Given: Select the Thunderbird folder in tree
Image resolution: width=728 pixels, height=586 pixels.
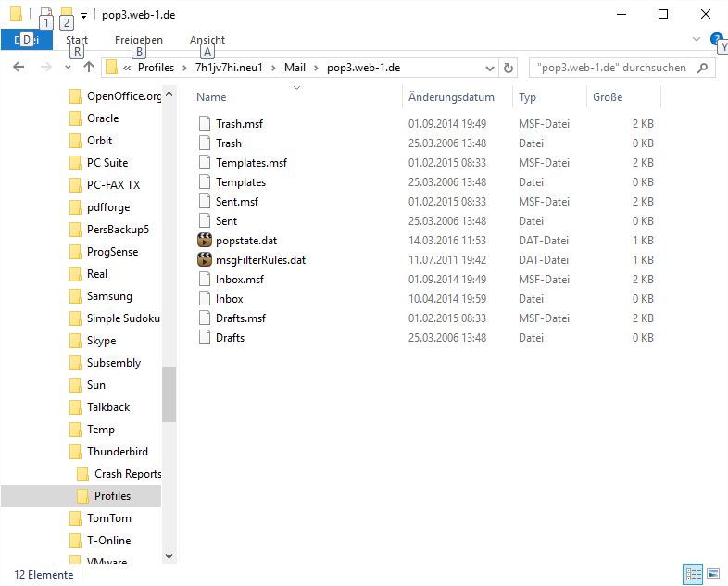Looking at the screenshot, I should tap(117, 452).
